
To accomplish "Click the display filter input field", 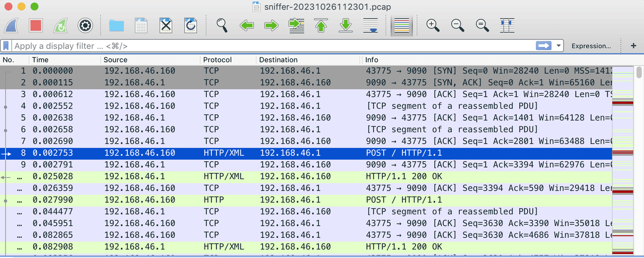I will click(x=272, y=46).
